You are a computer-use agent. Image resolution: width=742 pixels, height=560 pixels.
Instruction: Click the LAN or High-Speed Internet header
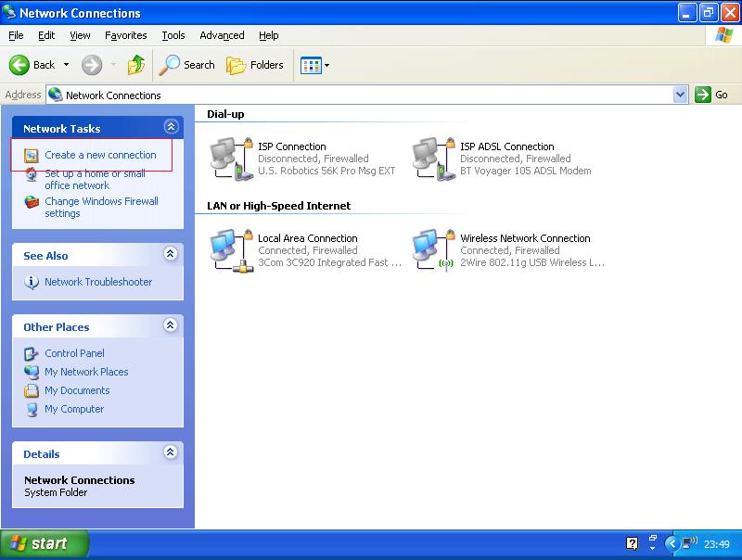[279, 206]
